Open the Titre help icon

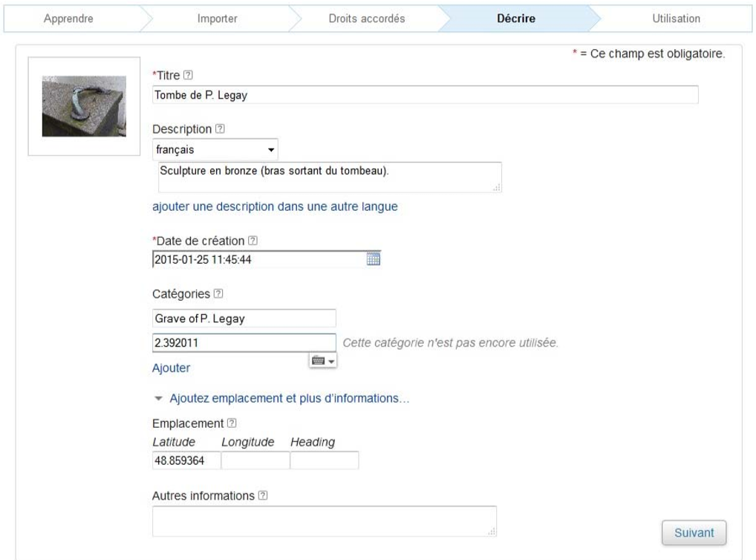189,75
